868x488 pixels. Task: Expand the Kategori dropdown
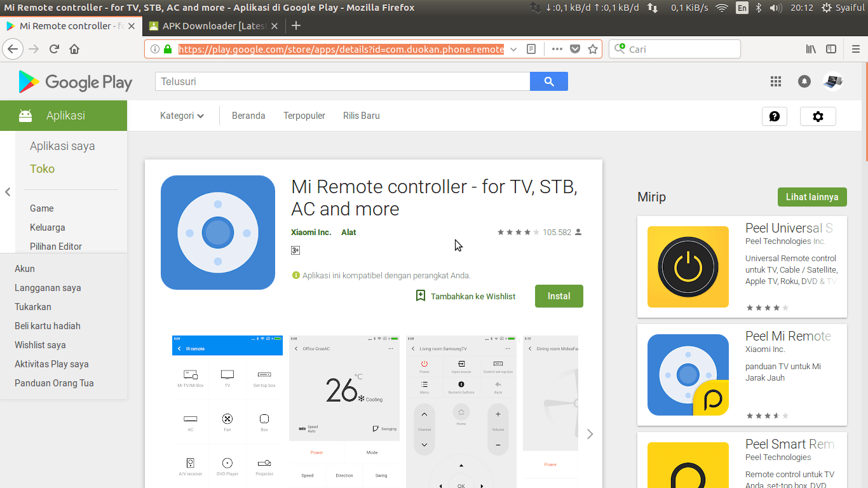(182, 116)
